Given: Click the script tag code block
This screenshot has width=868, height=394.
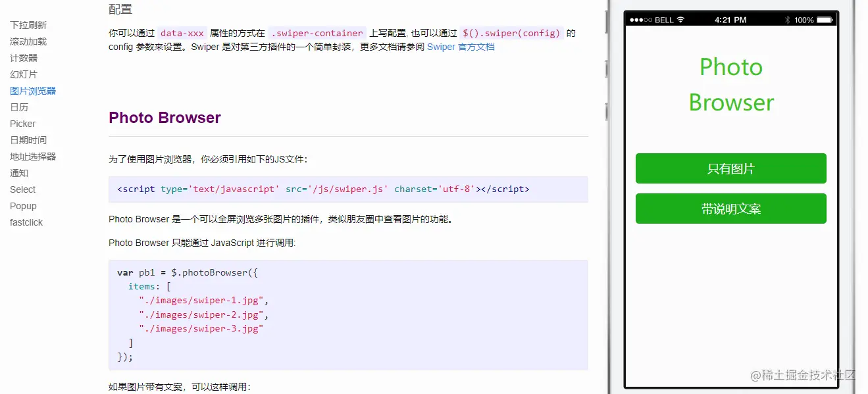Looking at the screenshot, I should [348, 189].
